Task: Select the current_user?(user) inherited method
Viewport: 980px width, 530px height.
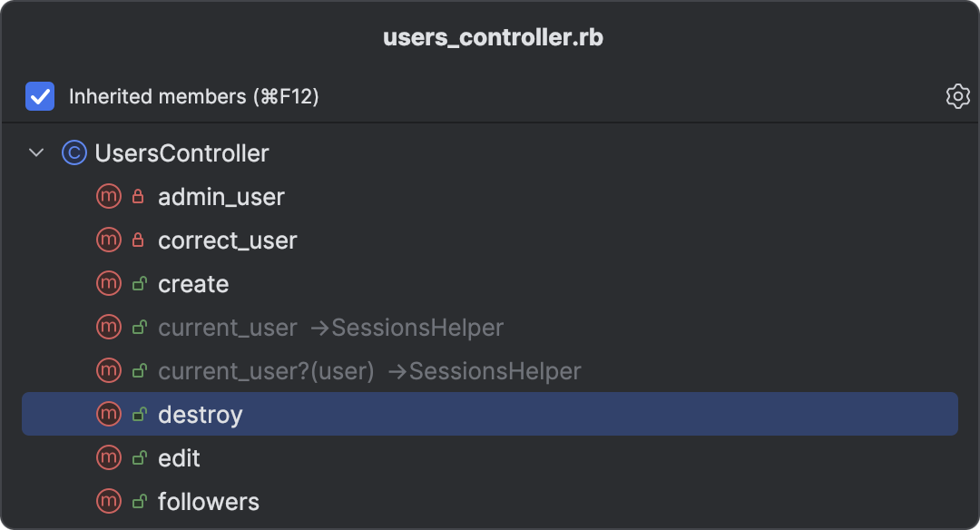Action: (x=266, y=371)
